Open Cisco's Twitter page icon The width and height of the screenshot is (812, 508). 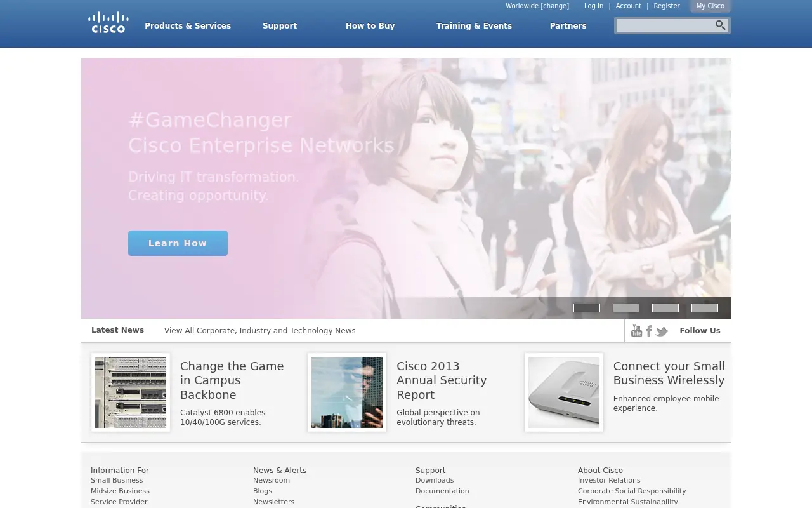pyautogui.click(x=662, y=331)
